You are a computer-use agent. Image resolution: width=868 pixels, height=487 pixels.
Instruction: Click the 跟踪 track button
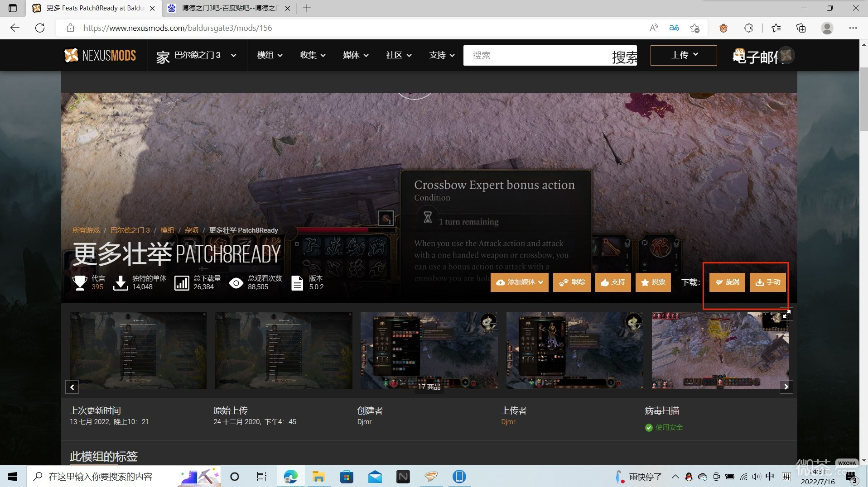572,282
